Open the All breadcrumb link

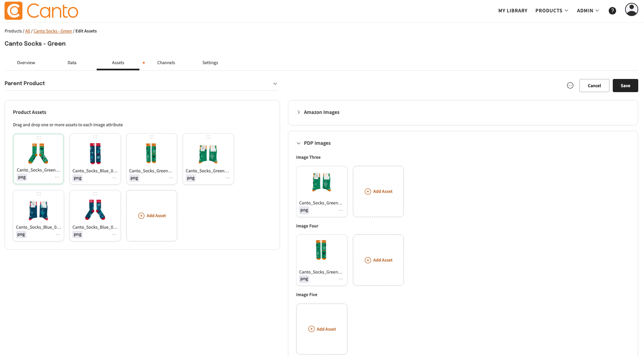(x=28, y=31)
